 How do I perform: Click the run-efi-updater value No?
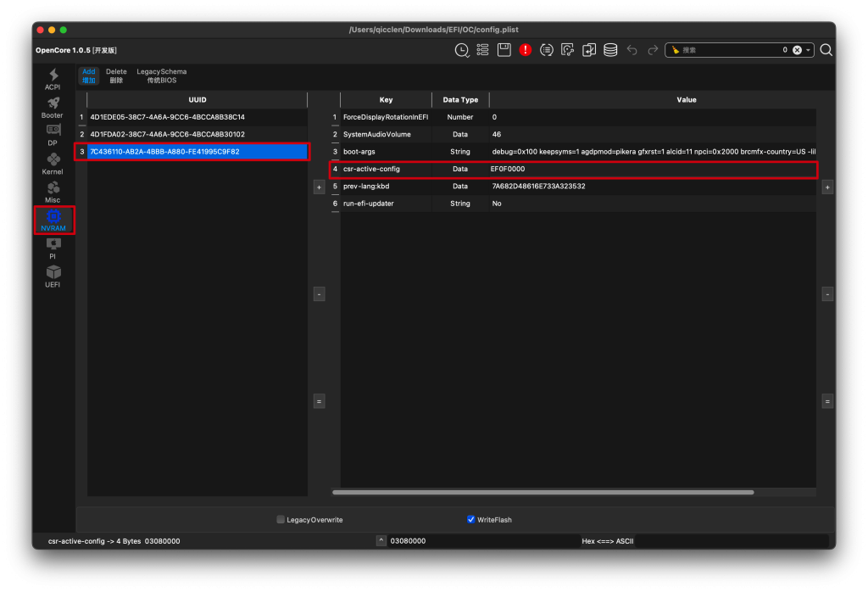653,204
